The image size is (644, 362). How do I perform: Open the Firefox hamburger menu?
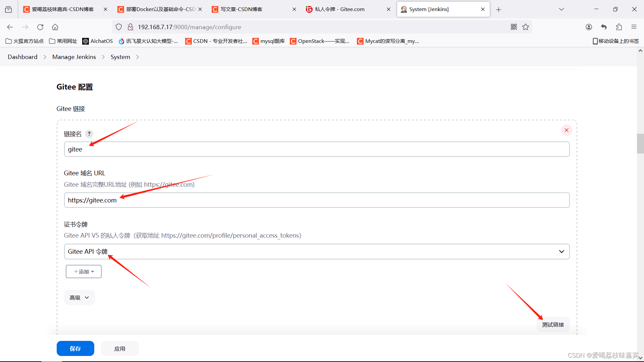pos(634,27)
